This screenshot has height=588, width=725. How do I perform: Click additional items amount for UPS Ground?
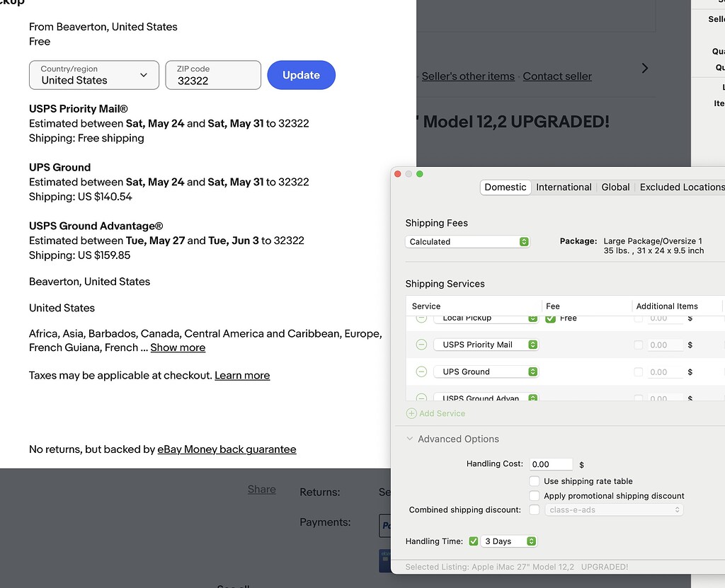point(665,372)
